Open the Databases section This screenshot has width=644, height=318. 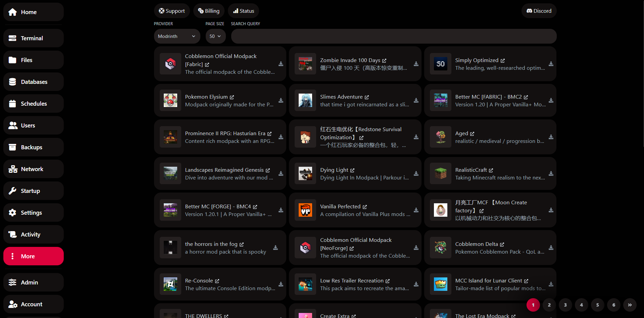click(34, 82)
